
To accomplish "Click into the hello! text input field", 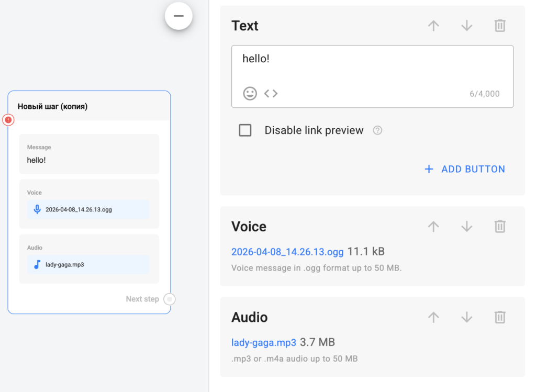I will tap(372, 65).
